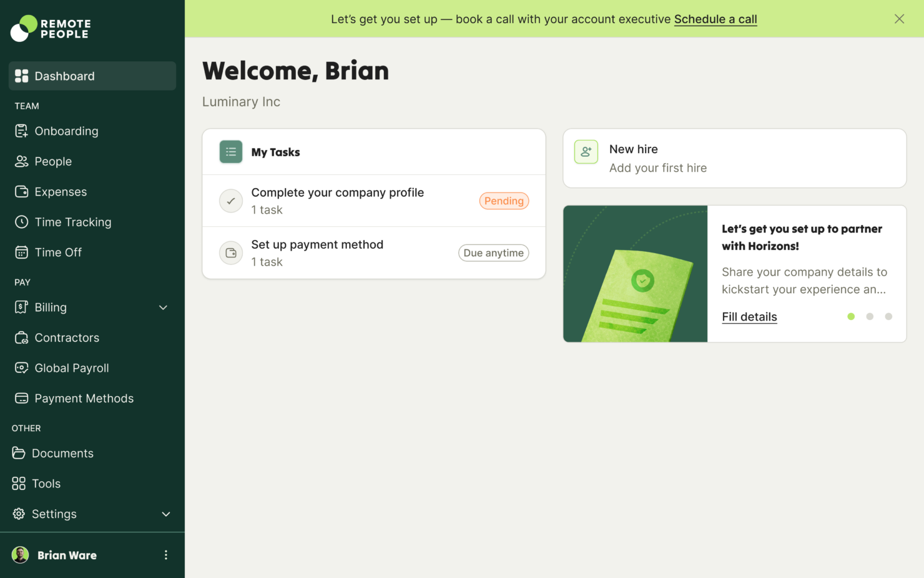This screenshot has height=578, width=924.
Task: Open Expenses from the sidebar icon
Action: [21, 191]
